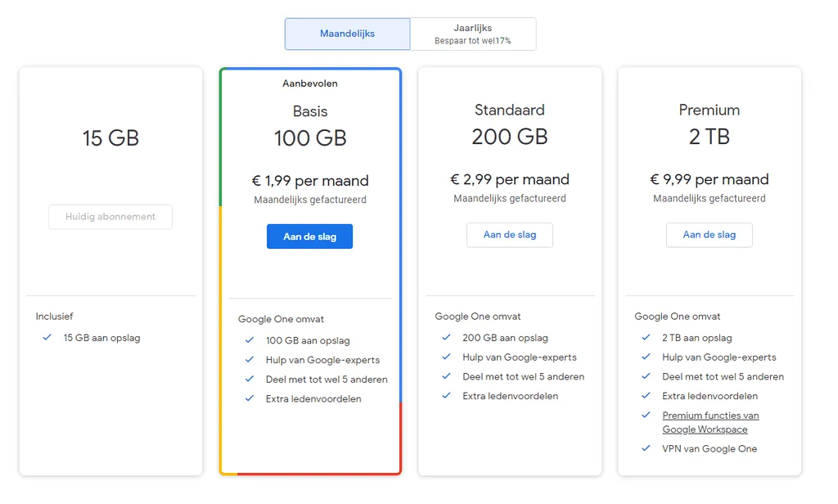The width and height of the screenshot is (838, 504).
Task: Click checkmark beside 200 GB aan opslag
Action: point(446,338)
